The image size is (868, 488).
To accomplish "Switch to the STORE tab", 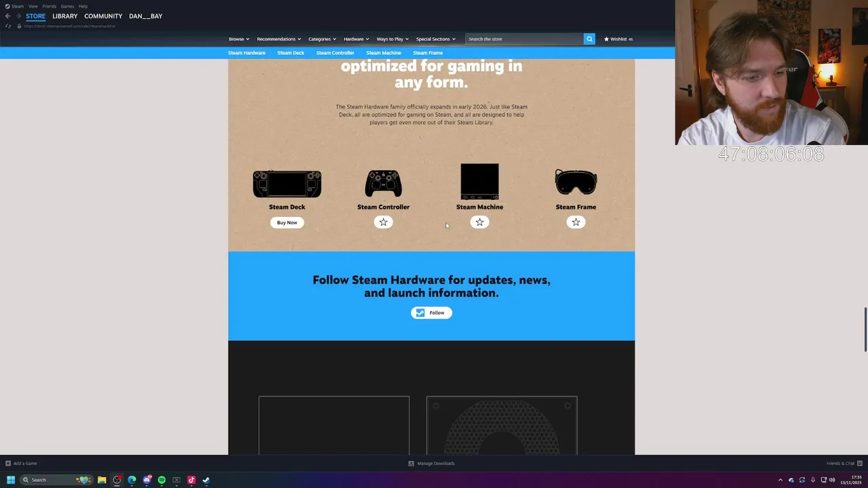I will coord(36,16).
